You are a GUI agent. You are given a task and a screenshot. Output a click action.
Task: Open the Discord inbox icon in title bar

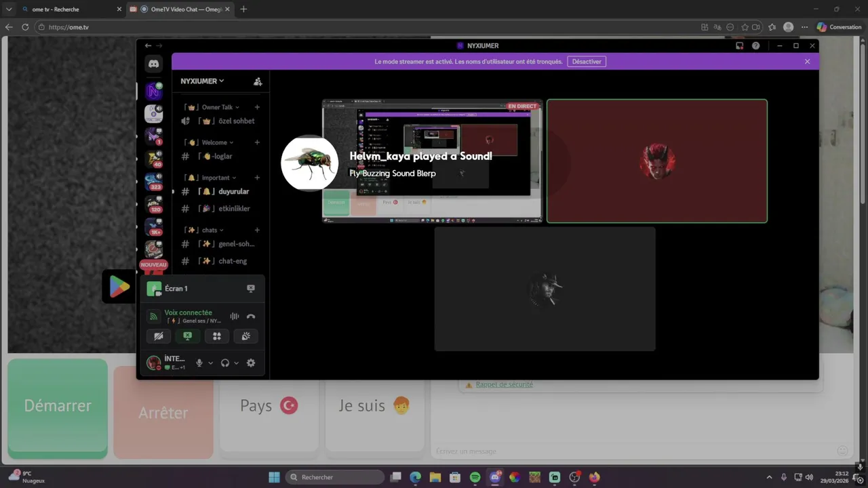point(740,45)
